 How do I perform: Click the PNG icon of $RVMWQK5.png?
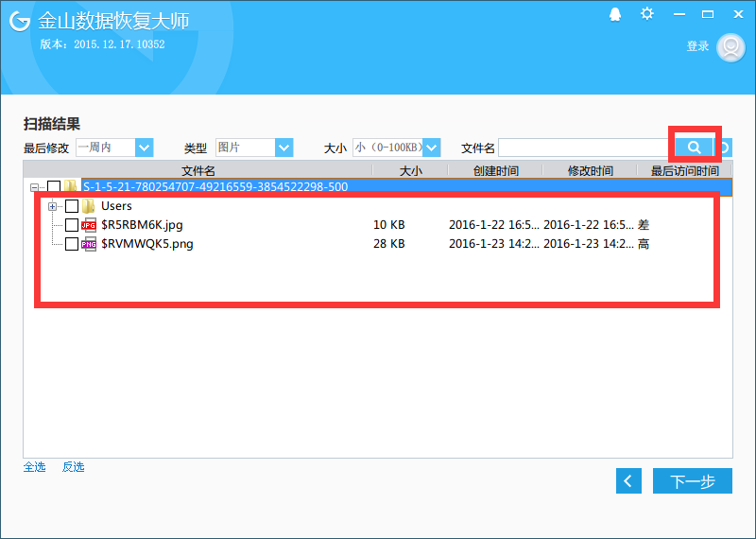tap(88, 244)
